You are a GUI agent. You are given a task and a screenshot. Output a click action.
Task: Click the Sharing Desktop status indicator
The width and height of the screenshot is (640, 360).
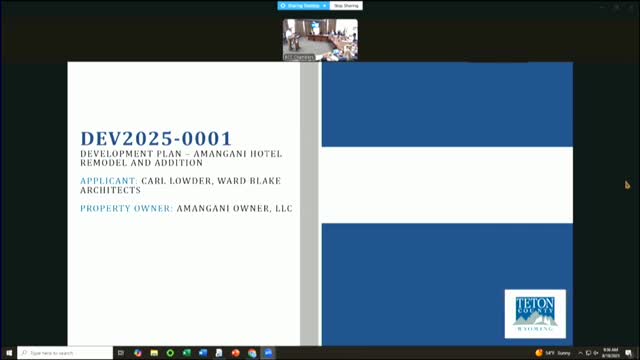[x=300, y=6]
